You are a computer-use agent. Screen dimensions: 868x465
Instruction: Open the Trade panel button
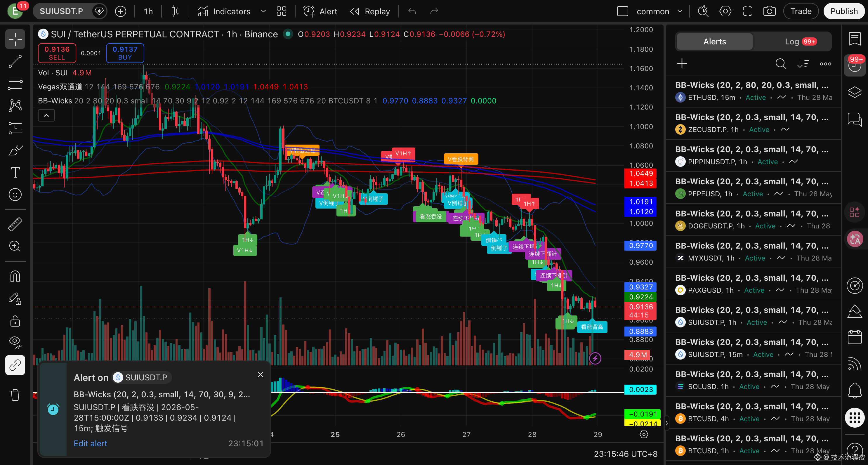pyautogui.click(x=801, y=11)
